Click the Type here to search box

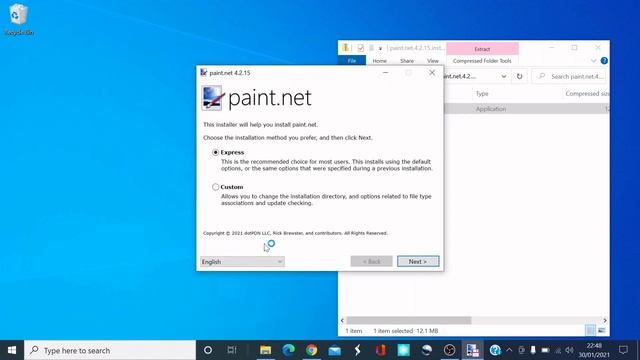[x=110, y=350]
